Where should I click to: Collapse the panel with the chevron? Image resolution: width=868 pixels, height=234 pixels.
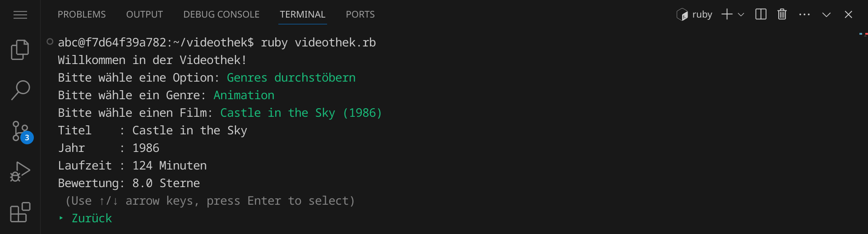click(826, 14)
